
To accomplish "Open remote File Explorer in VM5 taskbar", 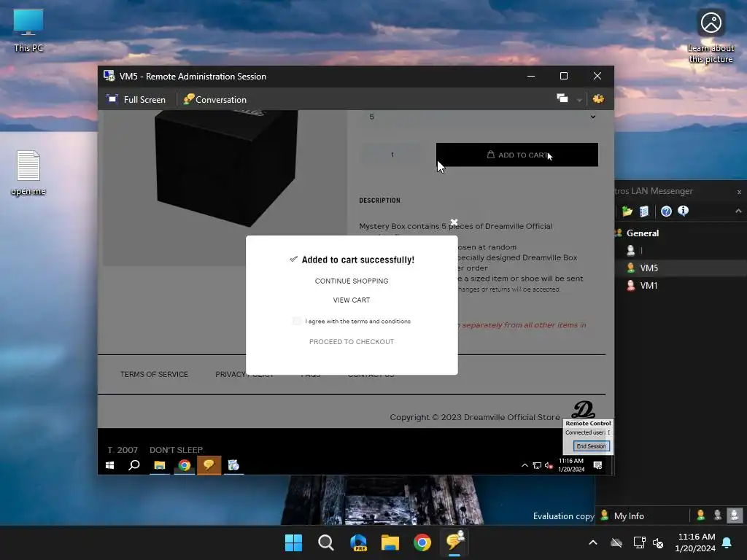I will pyautogui.click(x=160, y=465).
